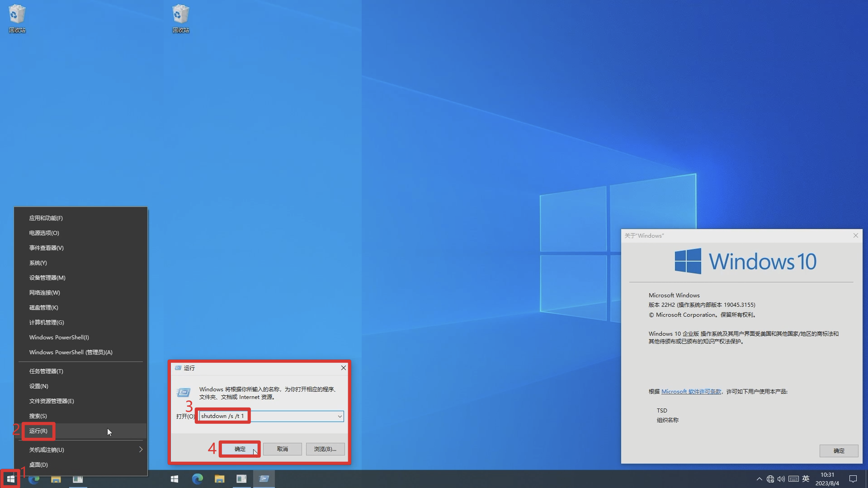The height and width of the screenshot is (488, 868).
Task: Confirm the Run dialog with 确定
Action: click(x=240, y=449)
